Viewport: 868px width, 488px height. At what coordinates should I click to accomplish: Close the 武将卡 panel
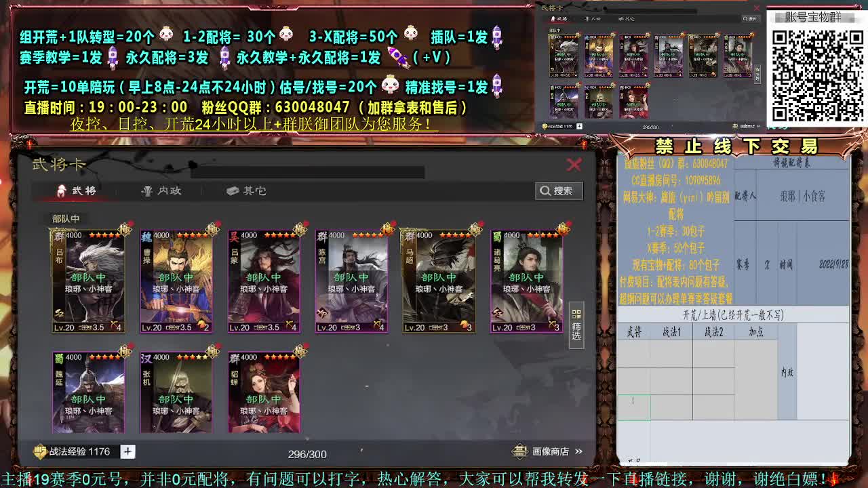click(574, 165)
